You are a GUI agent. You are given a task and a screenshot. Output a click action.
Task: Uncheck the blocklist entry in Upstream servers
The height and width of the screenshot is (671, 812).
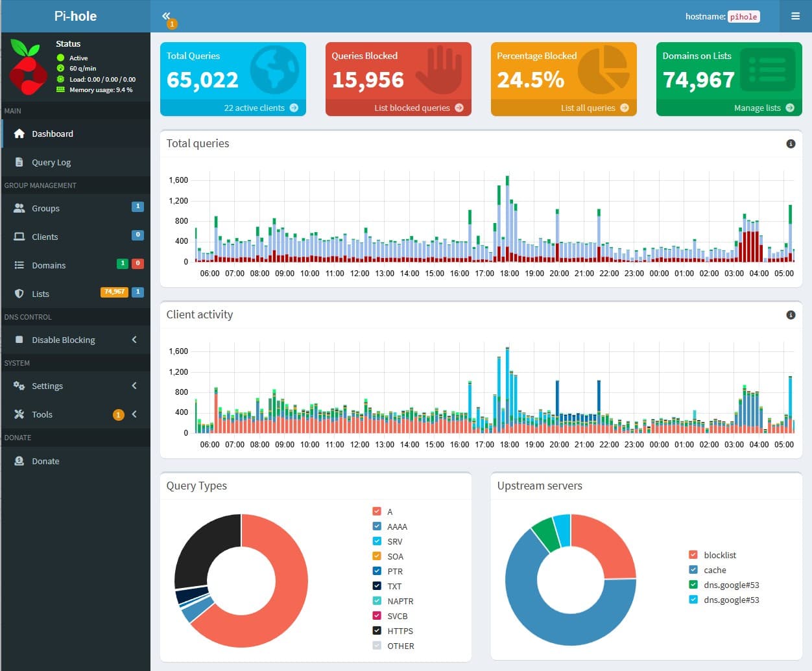[x=693, y=555]
